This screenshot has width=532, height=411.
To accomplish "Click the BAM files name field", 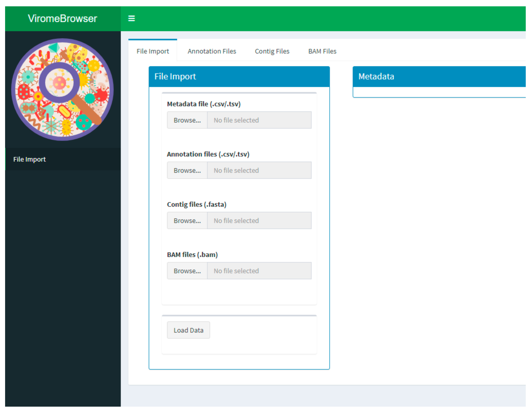I will [x=259, y=271].
